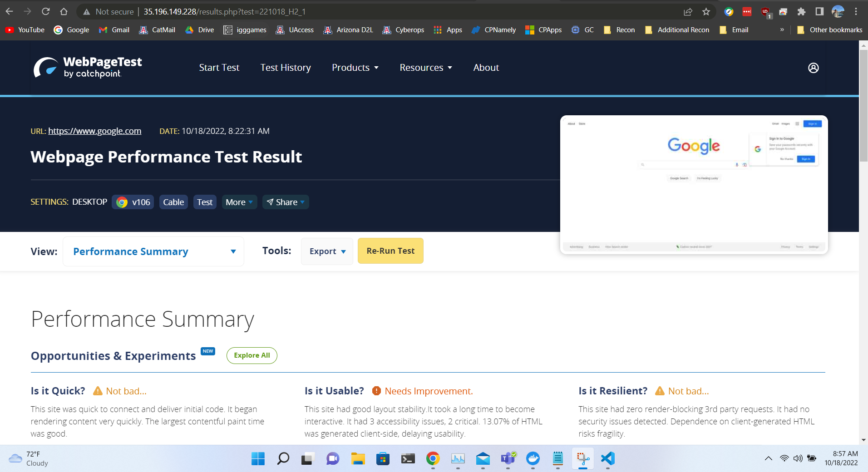Open File Explorer from taskbar
Screen dimensions: 868x472
[x=358, y=459]
